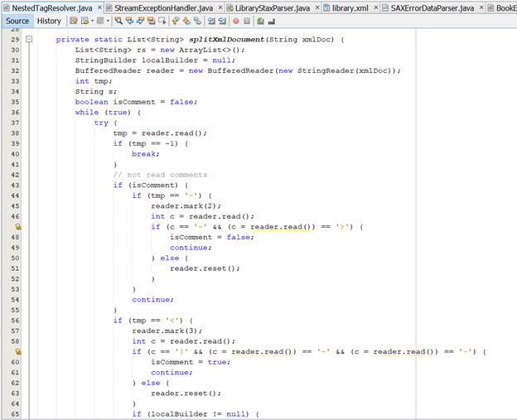Click the 'break;' statement
The image size is (517, 420).
[146, 154]
